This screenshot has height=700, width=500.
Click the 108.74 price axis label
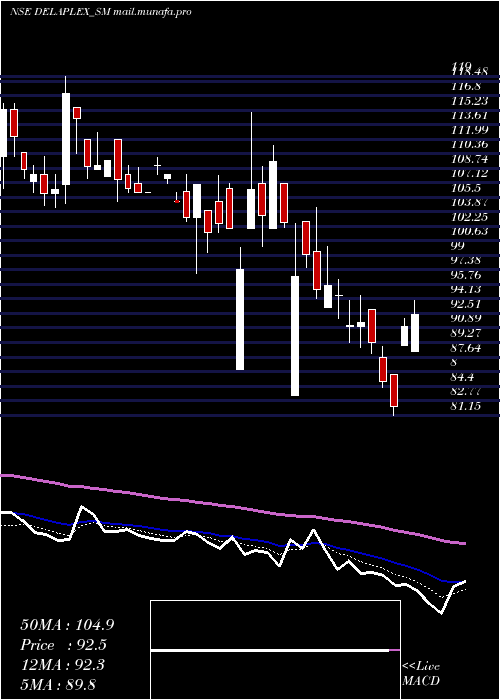pos(470,159)
